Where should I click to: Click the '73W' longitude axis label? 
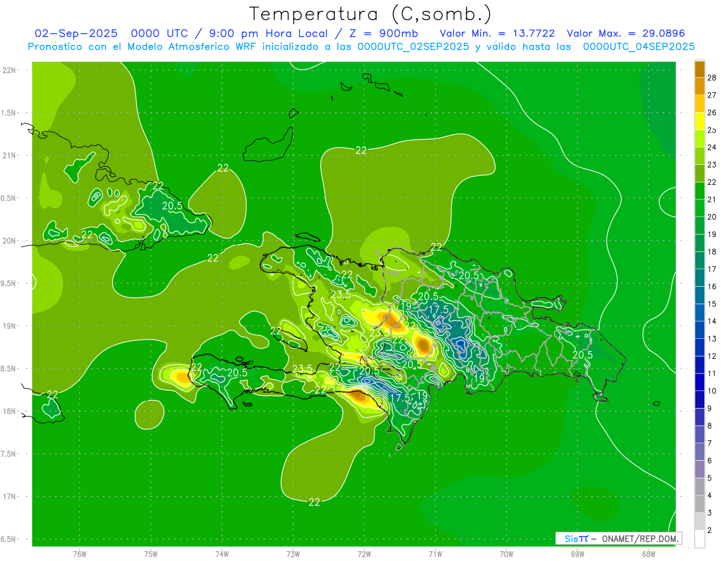[293, 554]
